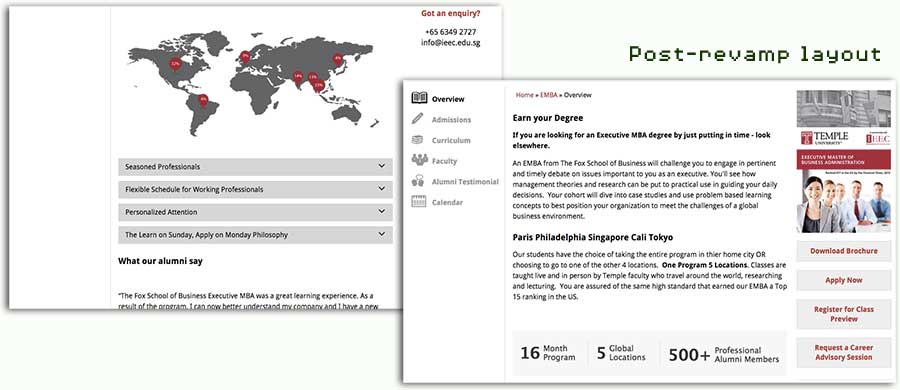Click the Faculty people icon
Viewport: 900px width, 390px height.
420,160
